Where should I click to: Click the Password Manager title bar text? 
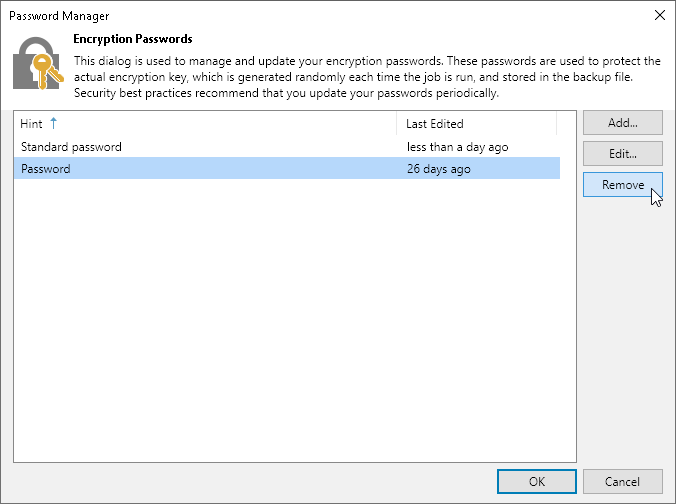click(x=59, y=16)
